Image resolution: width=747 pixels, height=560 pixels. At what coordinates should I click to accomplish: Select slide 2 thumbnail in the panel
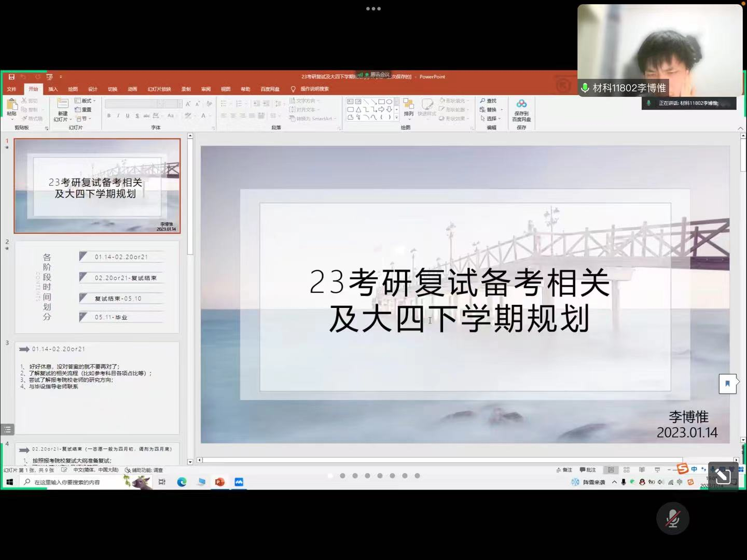pyautogui.click(x=97, y=287)
